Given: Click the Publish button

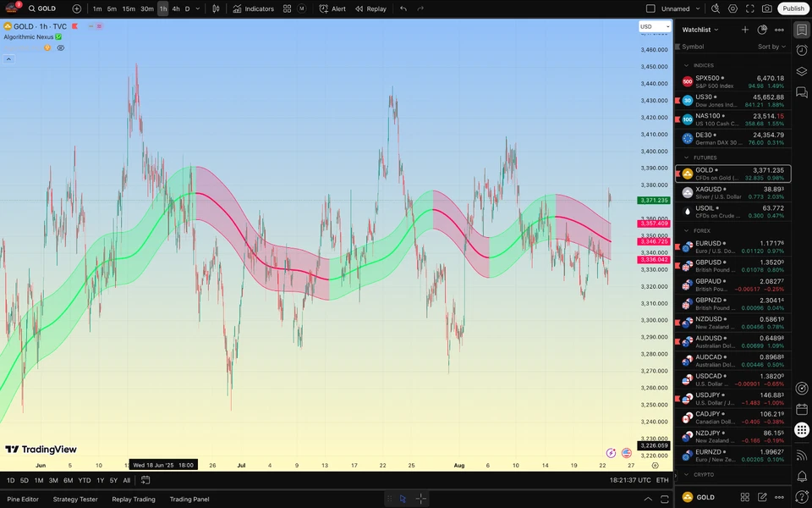Looking at the screenshot, I should [x=792, y=8].
